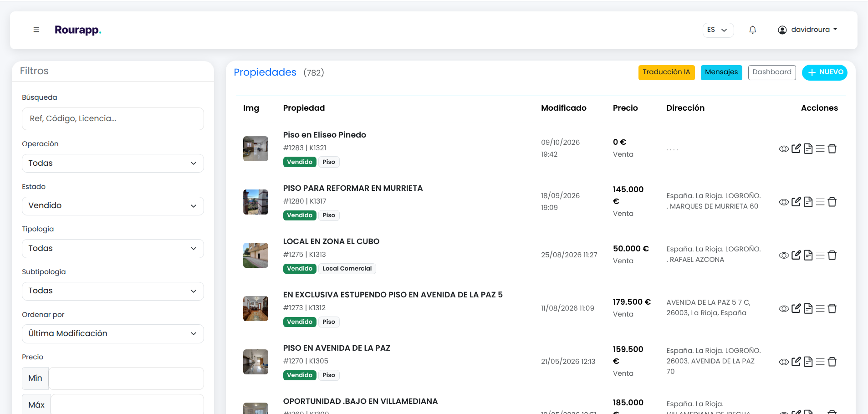Delete PISO PARA REFORMAR EN MURRIETA listing

coord(832,202)
